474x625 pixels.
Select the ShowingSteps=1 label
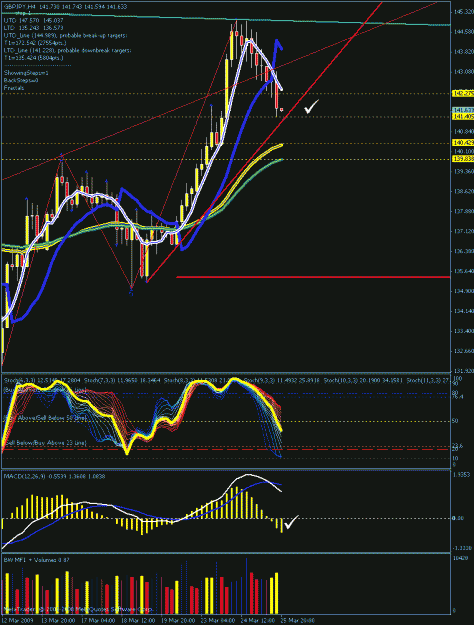coord(26,73)
